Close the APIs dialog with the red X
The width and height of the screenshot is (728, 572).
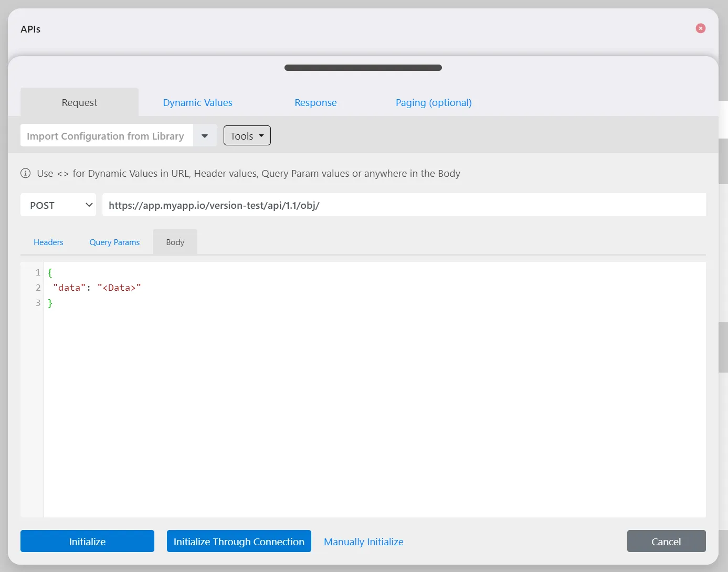point(700,28)
